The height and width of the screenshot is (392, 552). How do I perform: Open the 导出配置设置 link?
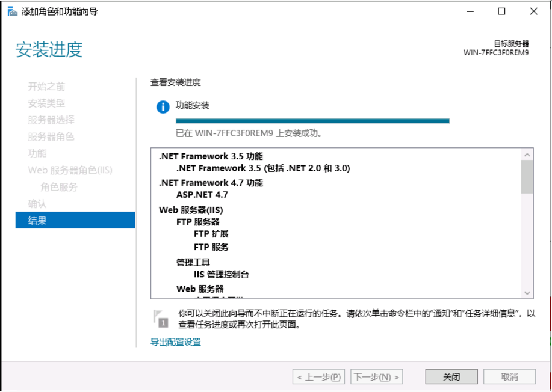click(x=176, y=342)
